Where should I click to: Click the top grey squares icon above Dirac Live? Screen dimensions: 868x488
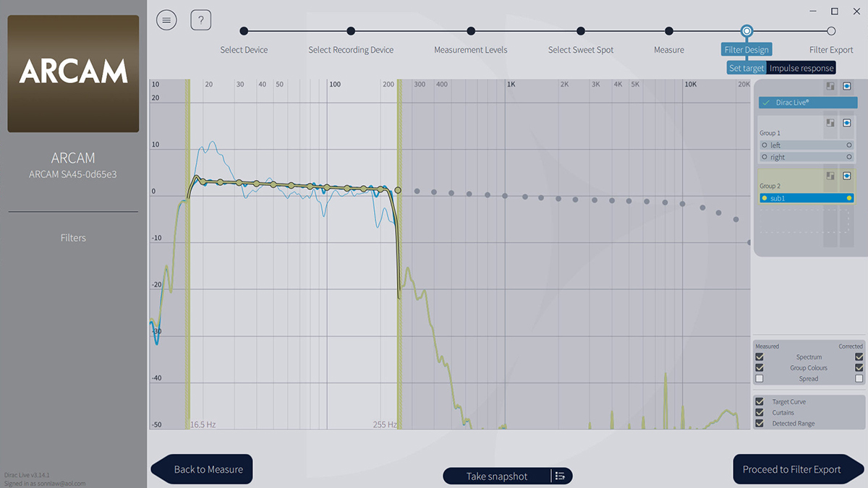(830, 86)
